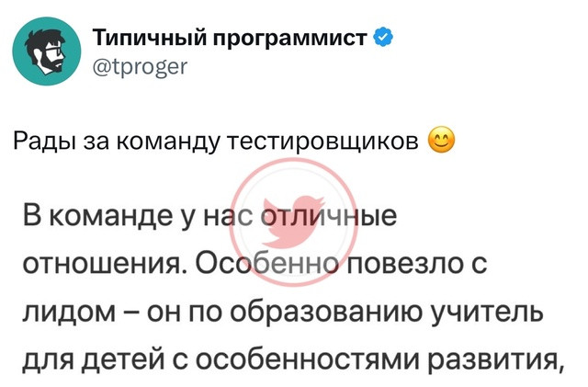Click the pink Twitter bird watermark

[x=294, y=222]
